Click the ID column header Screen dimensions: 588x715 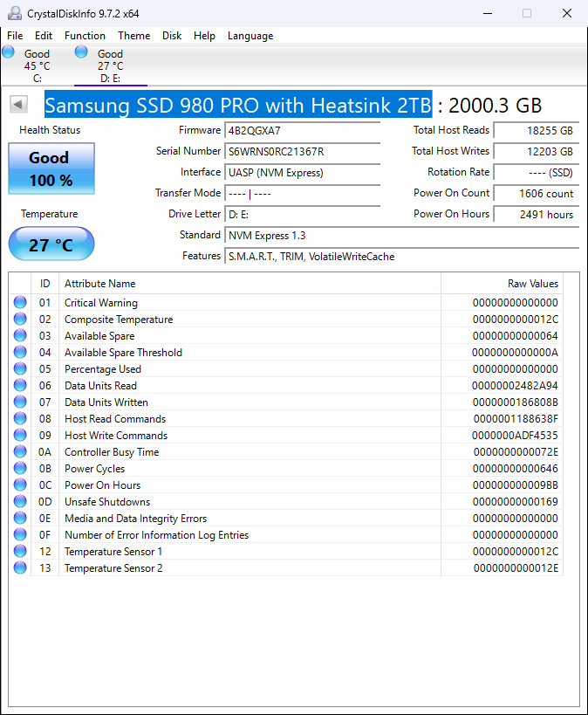click(44, 284)
